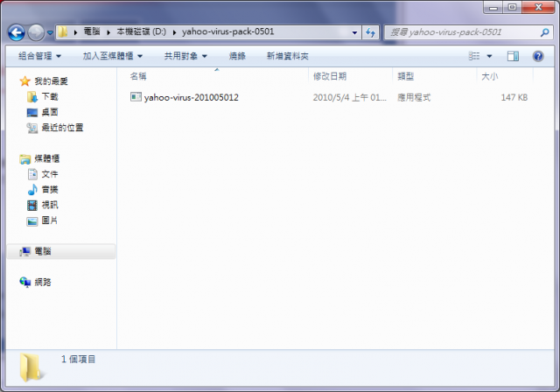Click the 媒體櫃 libraries icon
Image resolution: width=560 pixels, height=392 pixels.
(x=24, y=159)
